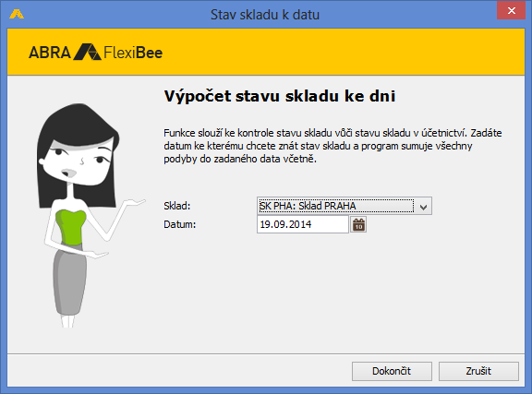Focus the Datum field showing 19.09.2014
The height and width of the screenshot is (394, 532).
[x=303, y=224]
